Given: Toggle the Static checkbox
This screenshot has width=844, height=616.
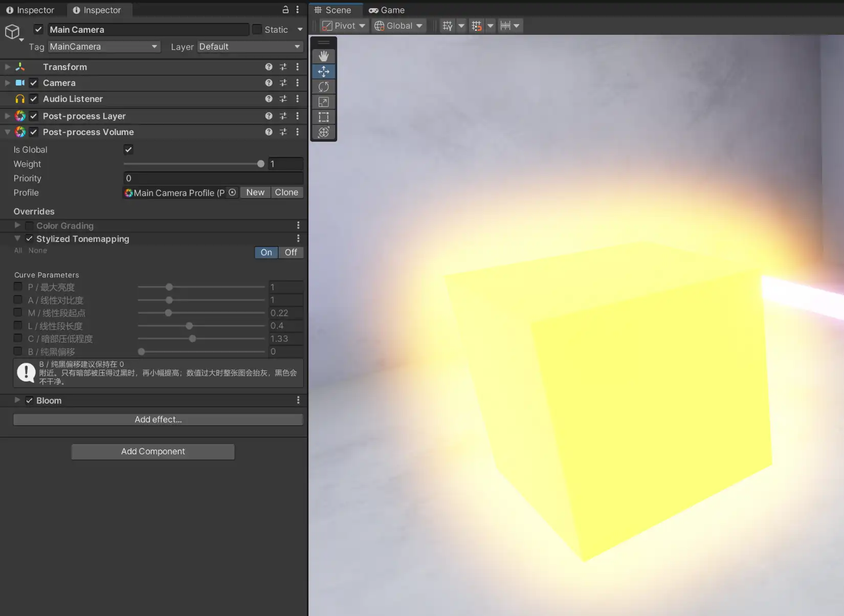Looking at the screenshot, I should 257,30.
